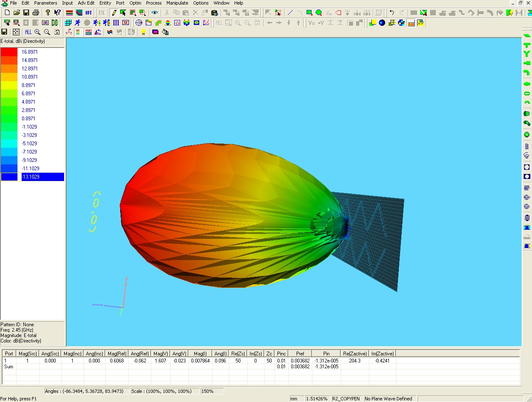532x402 pixels.
Task: Click the eye view icon
Action: pyautogui.click(x=155, y=13)
